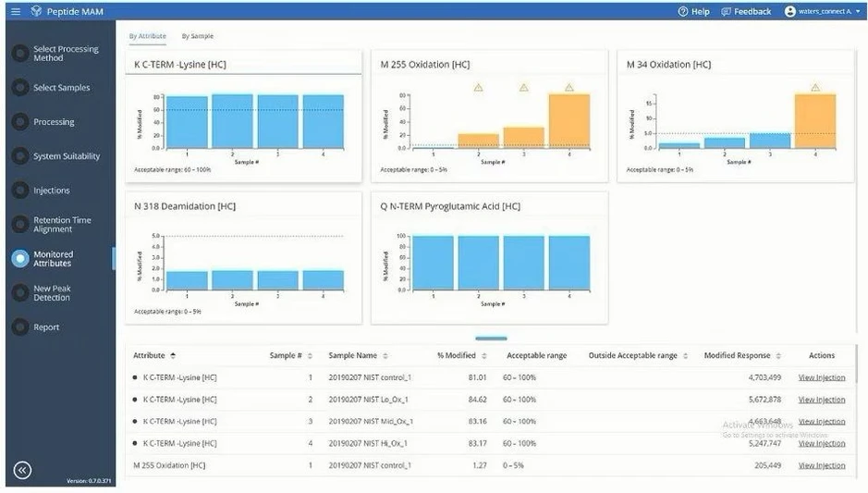Click the 5,672,878 Modified Response value
The height and width of the screenshot is (493, 868).
coord(764,400)
